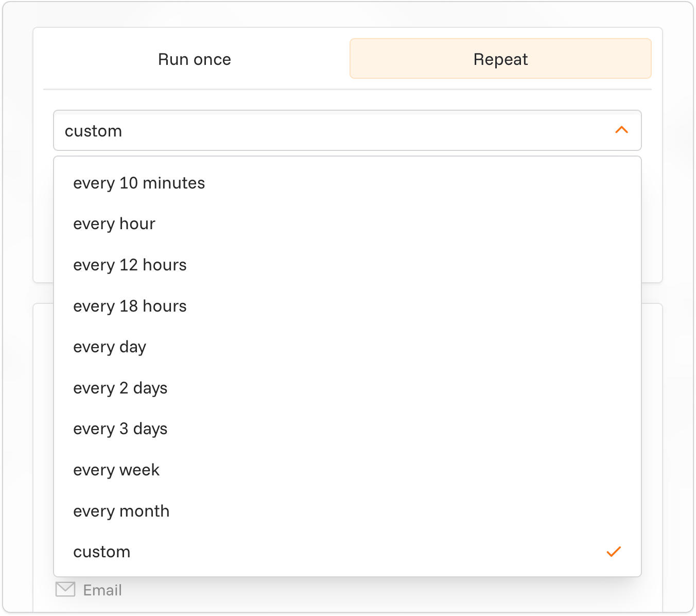Click the orange chevron-up arrow
This screenshot has height=616, width=696.
621,130
